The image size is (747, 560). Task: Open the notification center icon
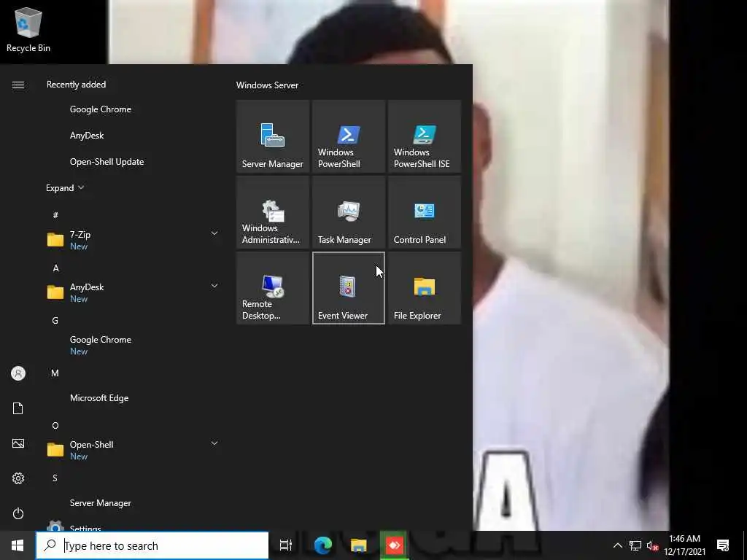[723, 545]
